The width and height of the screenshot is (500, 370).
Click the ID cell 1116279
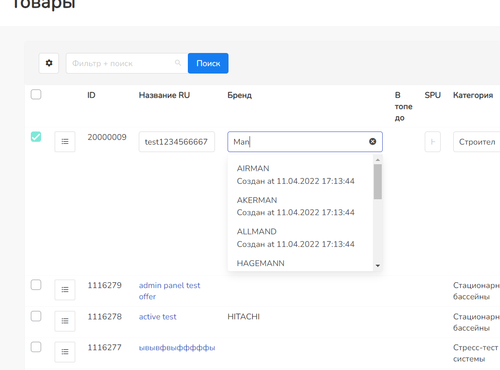[105, 285]
